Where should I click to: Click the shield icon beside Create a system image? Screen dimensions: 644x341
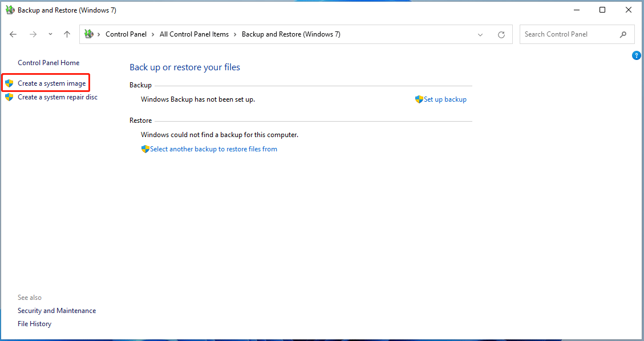coord(9,83)
